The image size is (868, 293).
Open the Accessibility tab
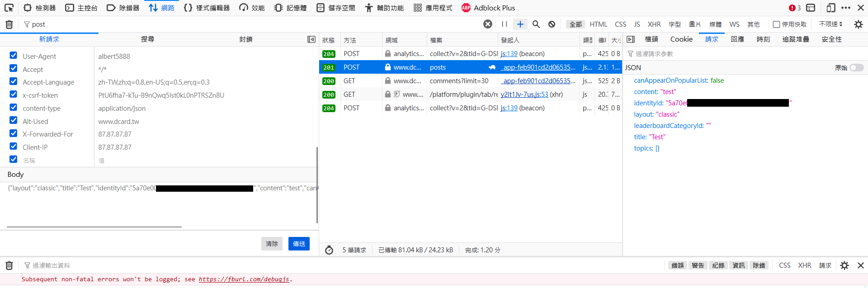[x=384, y=8]
